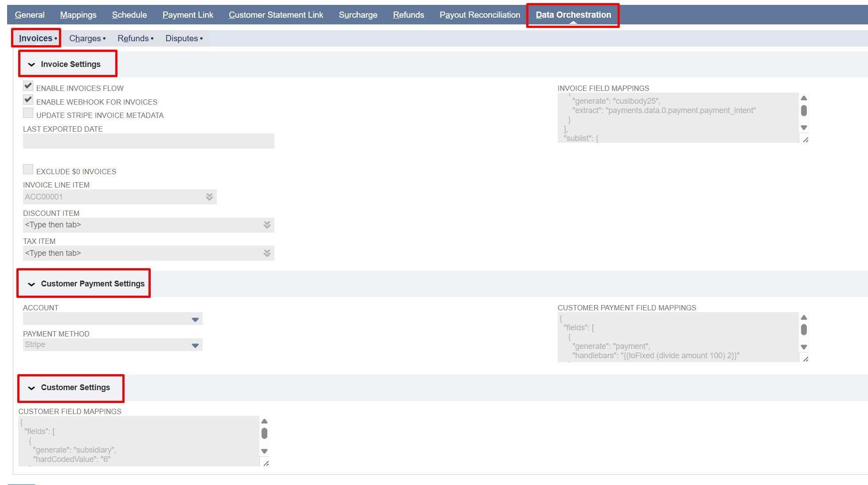Open the Charges subtab
This screenshot has height=485, width=868.
point(85,39)
